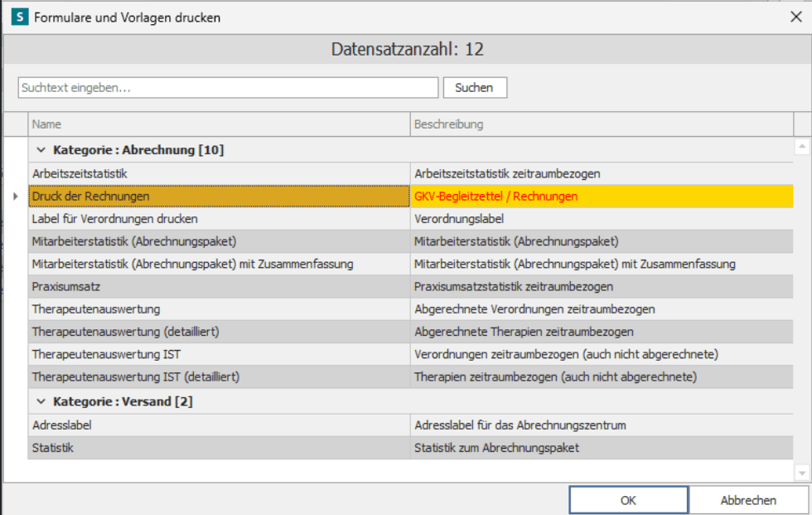
Task: Click the Suchtext eingeben search field
Action: [x=228, y=88]
